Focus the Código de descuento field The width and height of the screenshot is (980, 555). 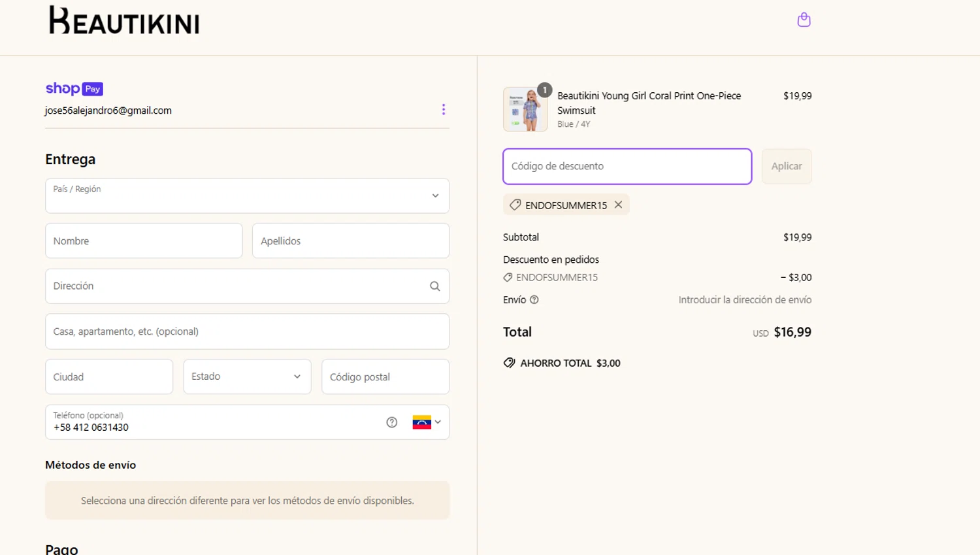[627, 166]
